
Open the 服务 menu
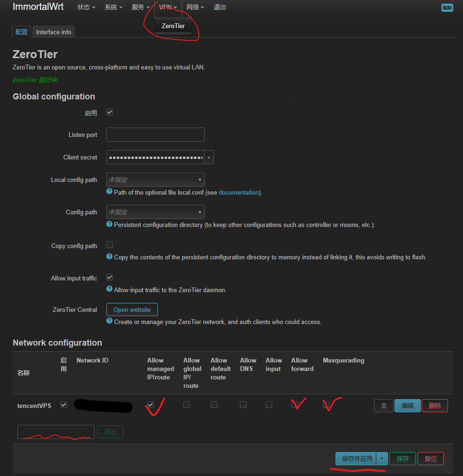coord(141,8)
